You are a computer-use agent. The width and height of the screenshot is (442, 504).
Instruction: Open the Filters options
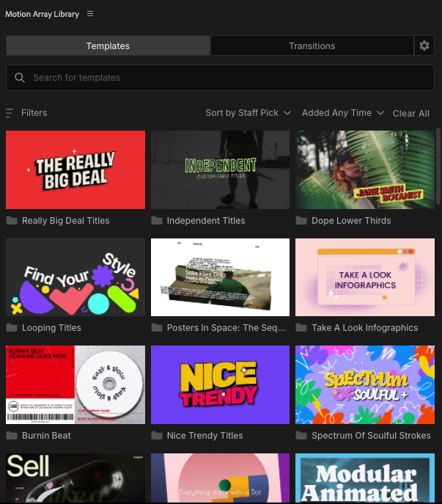pos(34,113)
